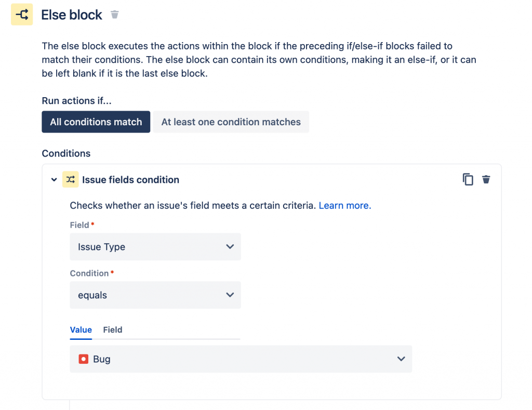
Task: Click the 'Else block' heading text
Action: point(72,15)
